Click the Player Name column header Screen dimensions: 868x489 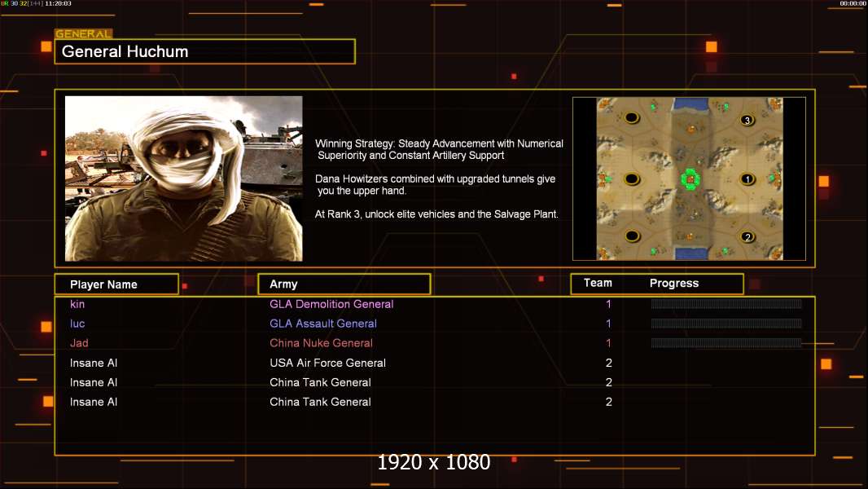click(116, 284)
